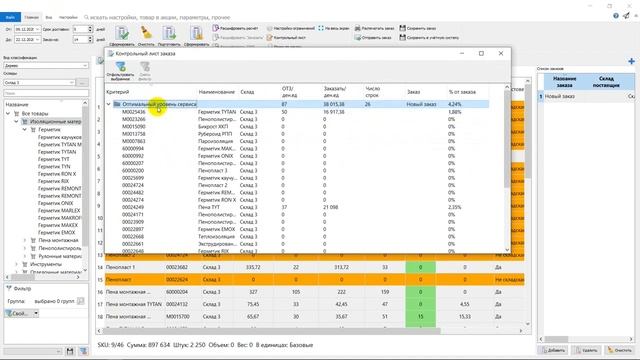Collapse the Все товары tree node

(8, 113)
